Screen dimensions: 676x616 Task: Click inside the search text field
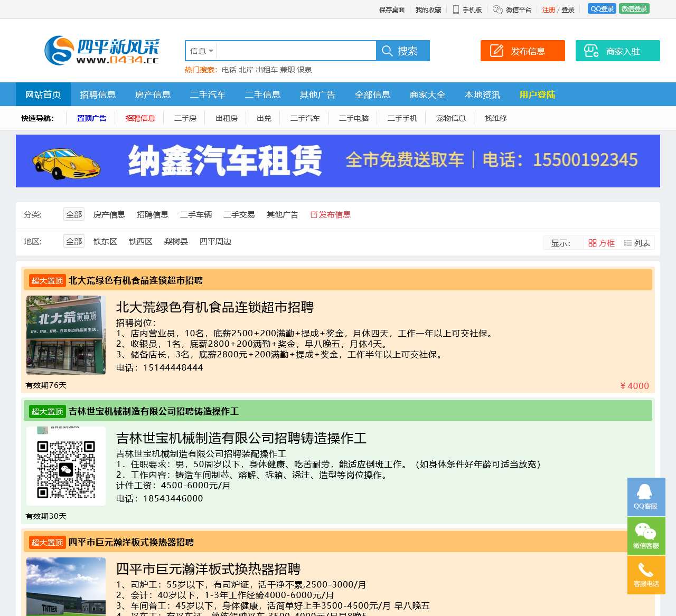click(296, 51)
